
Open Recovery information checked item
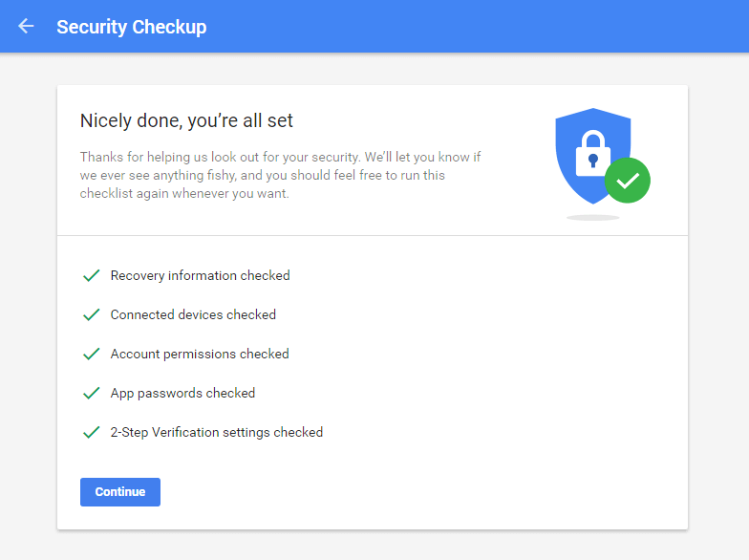[x=201, y=275]
